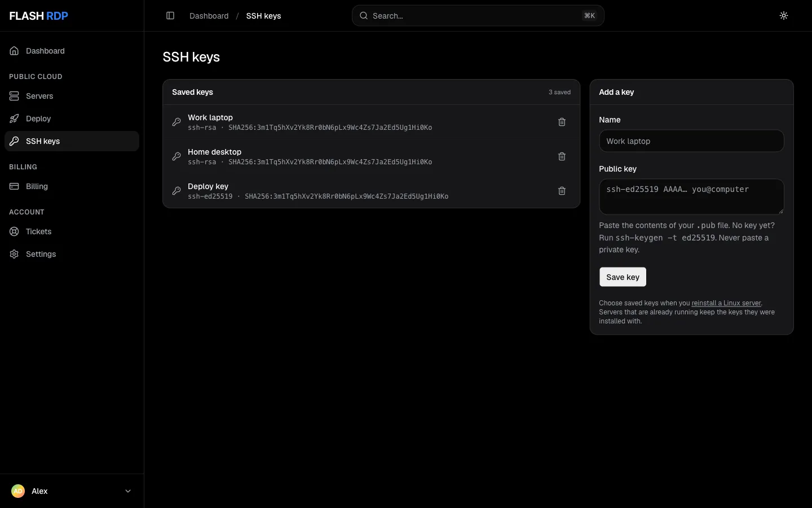Delete the Work laptop key
812x508 pixels.
coord(562,122)
